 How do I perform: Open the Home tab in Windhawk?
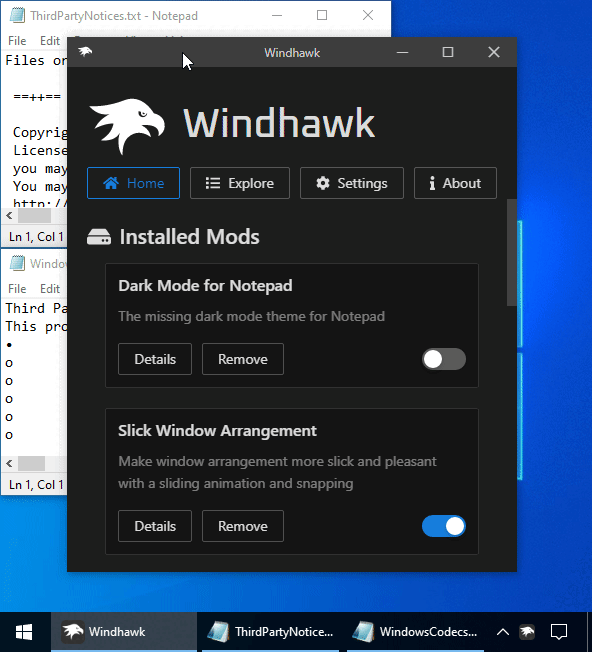pyautogui.click(x=133, y=183)
